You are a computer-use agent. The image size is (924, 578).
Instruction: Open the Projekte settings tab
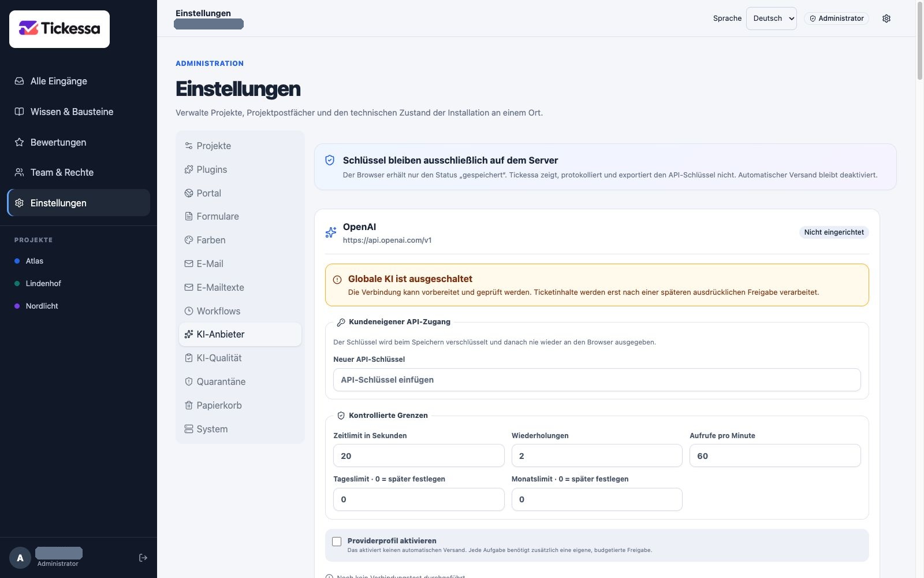click(240, 146)
